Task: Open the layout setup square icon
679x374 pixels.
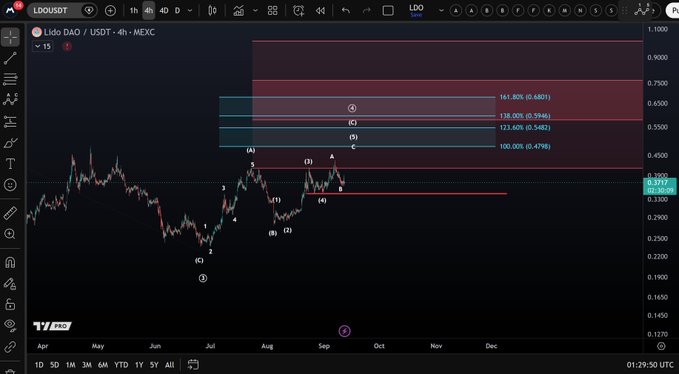Action: [388, 11]
